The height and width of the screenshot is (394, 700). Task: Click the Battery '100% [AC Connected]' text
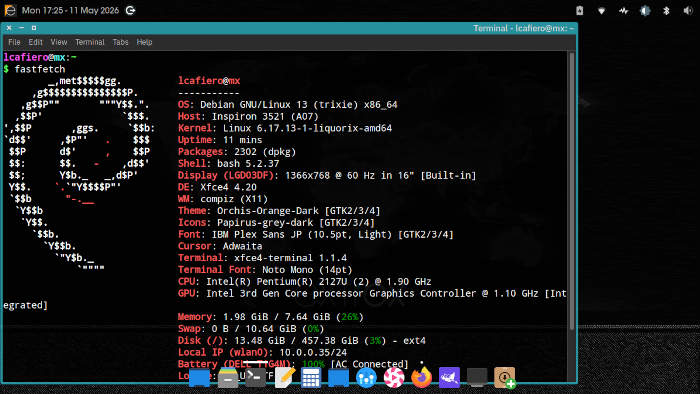click(x=355, y=363)
